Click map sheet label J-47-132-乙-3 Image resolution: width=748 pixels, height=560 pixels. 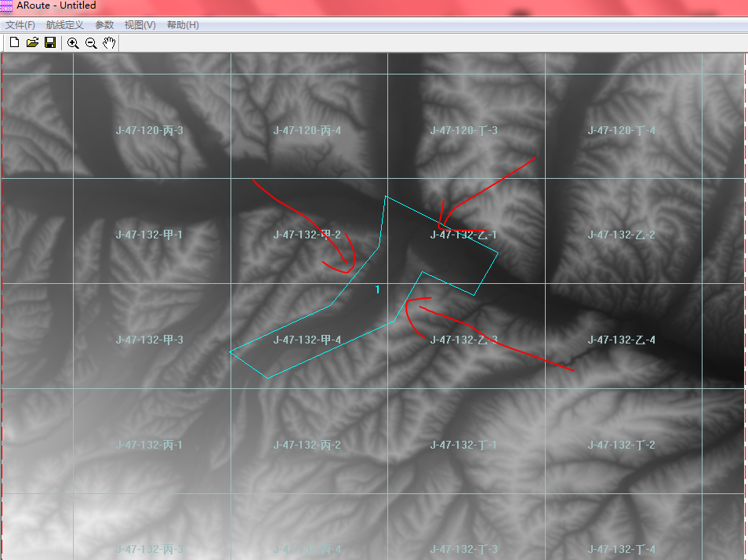(x=463, y=340)
